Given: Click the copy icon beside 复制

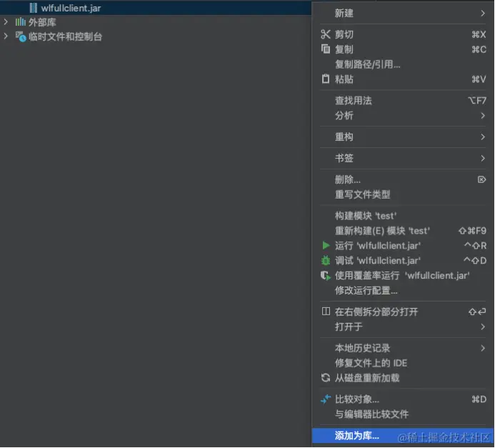Looking at the screenshot, I should [326, 49].
